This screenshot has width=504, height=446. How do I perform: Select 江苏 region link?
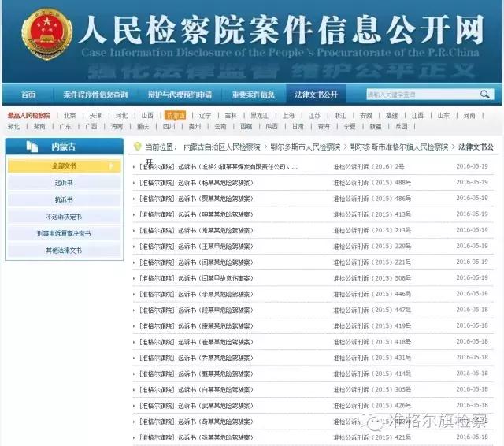[314, 115]
